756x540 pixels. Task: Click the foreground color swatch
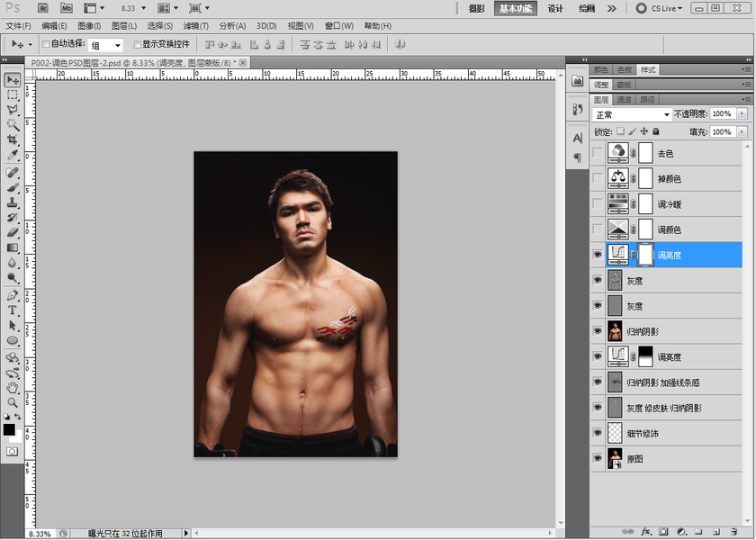9,429
